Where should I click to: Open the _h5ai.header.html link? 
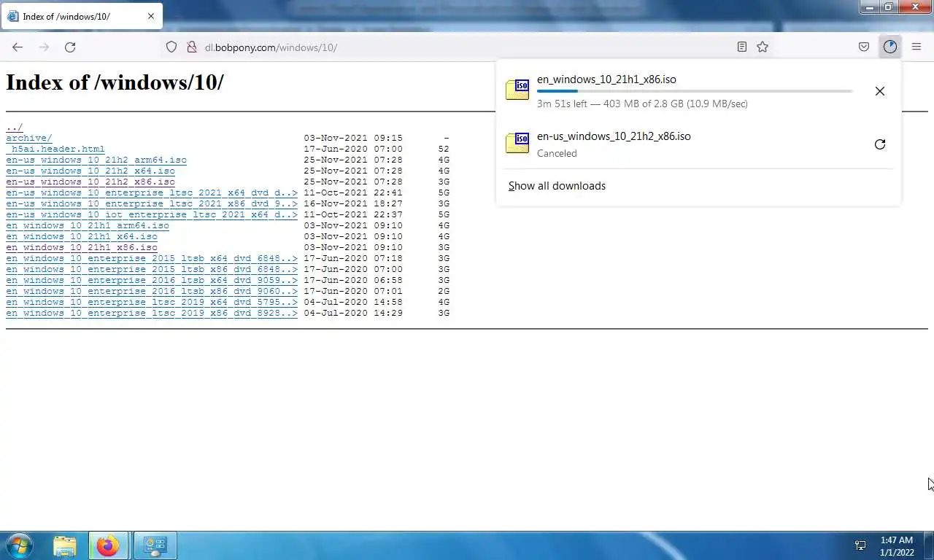coord(55,149)
